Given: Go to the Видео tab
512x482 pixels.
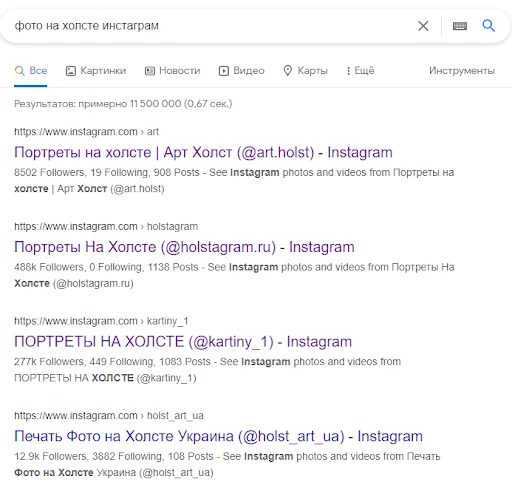Looking at the screenshot, I should [242, 71].
